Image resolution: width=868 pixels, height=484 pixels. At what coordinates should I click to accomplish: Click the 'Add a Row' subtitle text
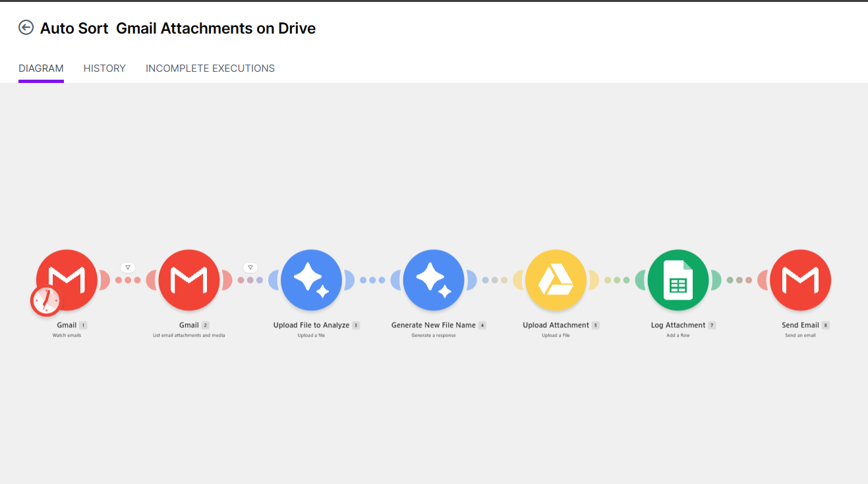678,335
